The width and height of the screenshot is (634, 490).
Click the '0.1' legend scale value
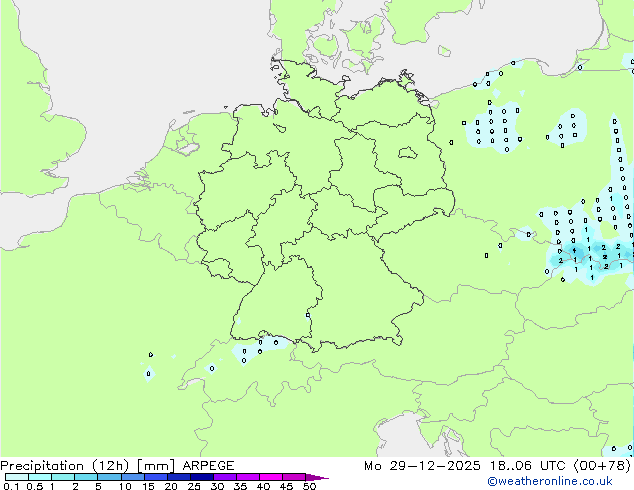click(x=11, y=486)
